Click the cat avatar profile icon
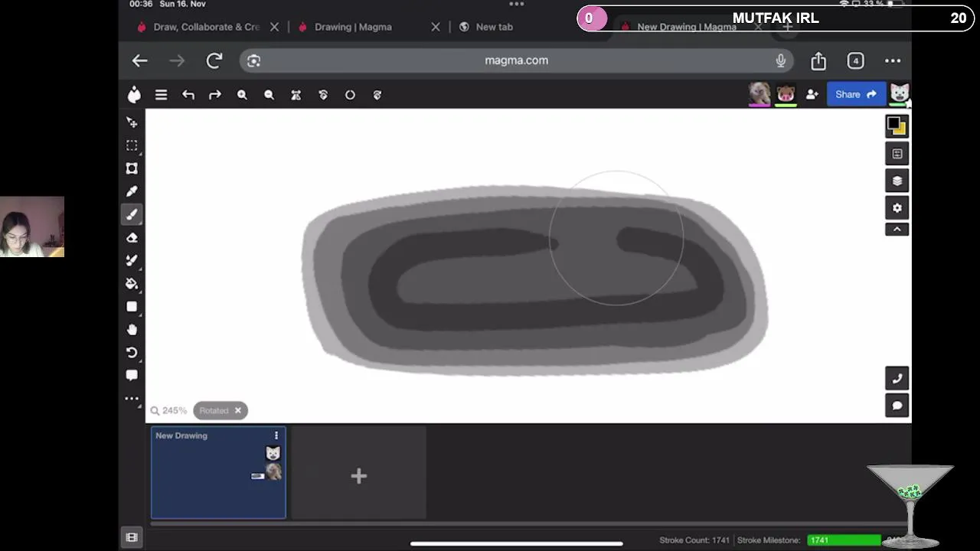The image size is (980, 551). point(899,93)
